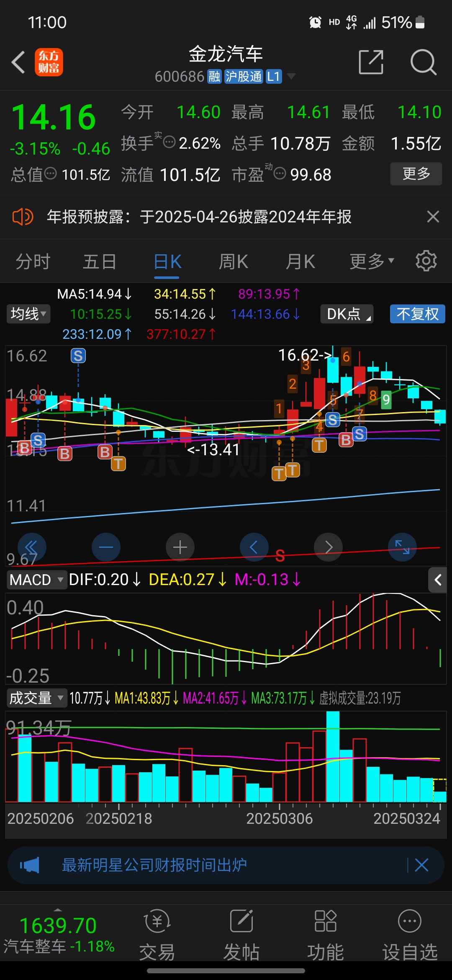Tap the info icon beside 市盈
The image size is (452, 980).
(280, 173)
